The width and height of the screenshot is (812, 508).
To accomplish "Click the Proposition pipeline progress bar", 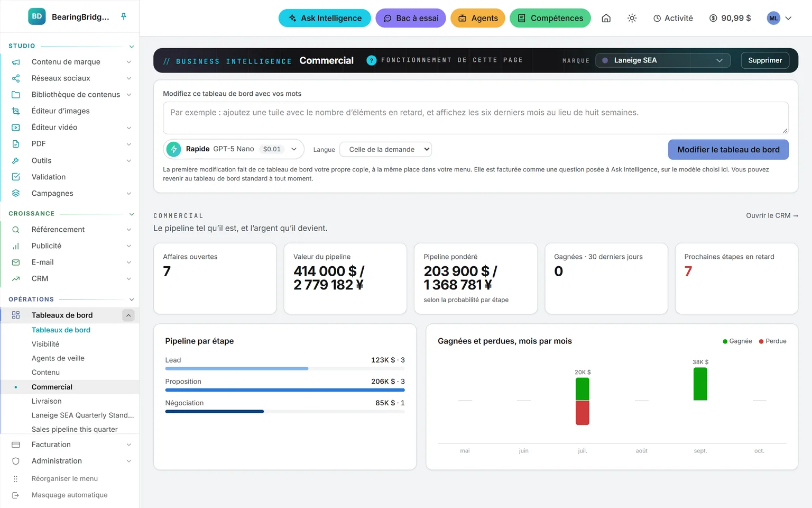I will (285, 390).
